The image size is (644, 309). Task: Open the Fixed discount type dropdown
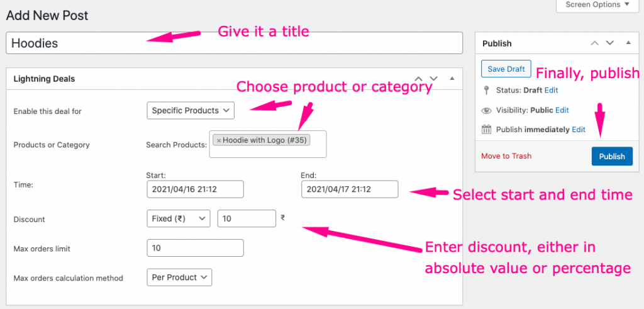point(178,218)
